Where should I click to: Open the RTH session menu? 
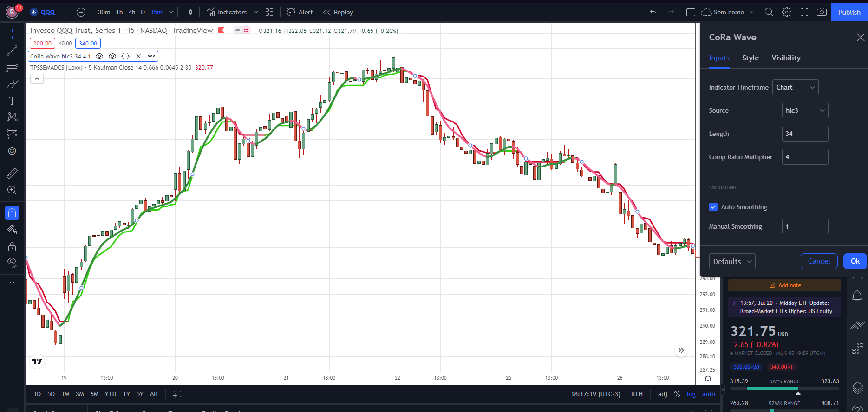pyautogui.click(x=637, y=394)
